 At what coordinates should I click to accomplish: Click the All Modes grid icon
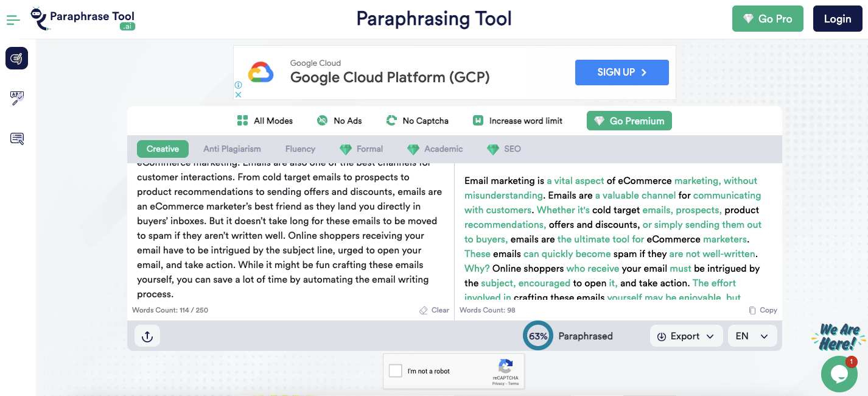pos(242,121)
